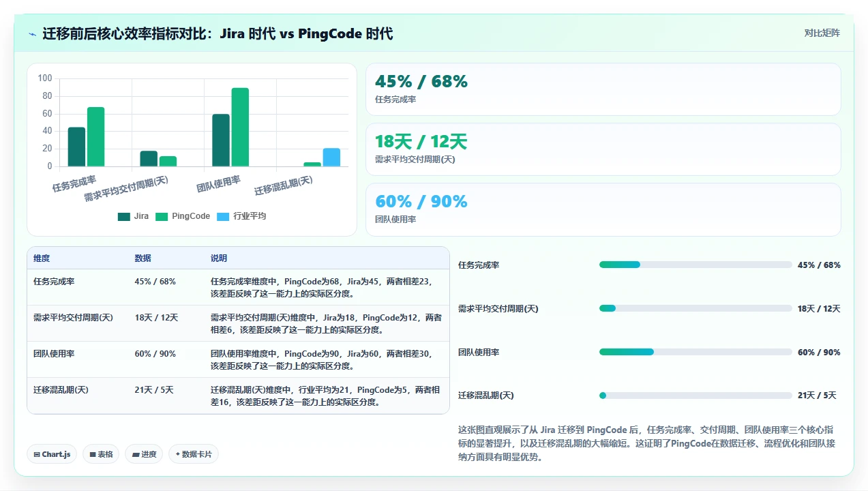The height and width of the screenshot is (491, 868).
Task: Click the 21天 / 5天 value beside progress bar
Action: tap(817, 396)
